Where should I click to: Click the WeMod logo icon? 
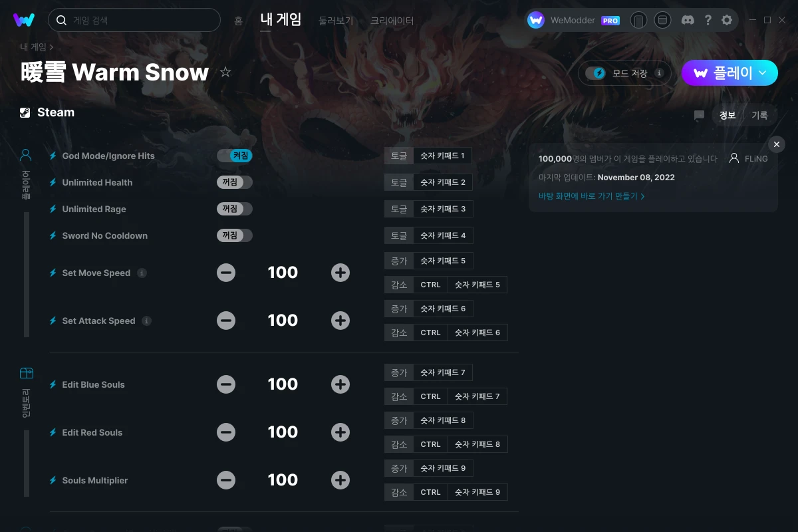(x=24, y=20)
